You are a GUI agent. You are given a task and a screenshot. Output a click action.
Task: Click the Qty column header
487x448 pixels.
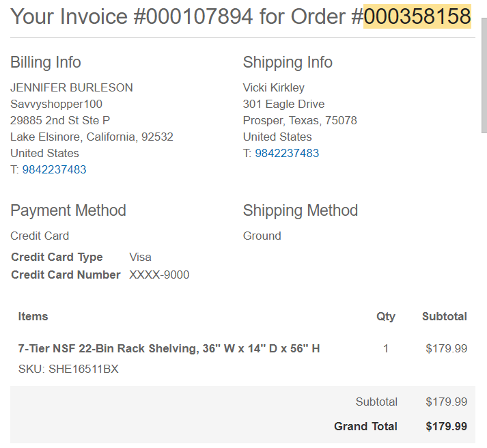[386, 317]
